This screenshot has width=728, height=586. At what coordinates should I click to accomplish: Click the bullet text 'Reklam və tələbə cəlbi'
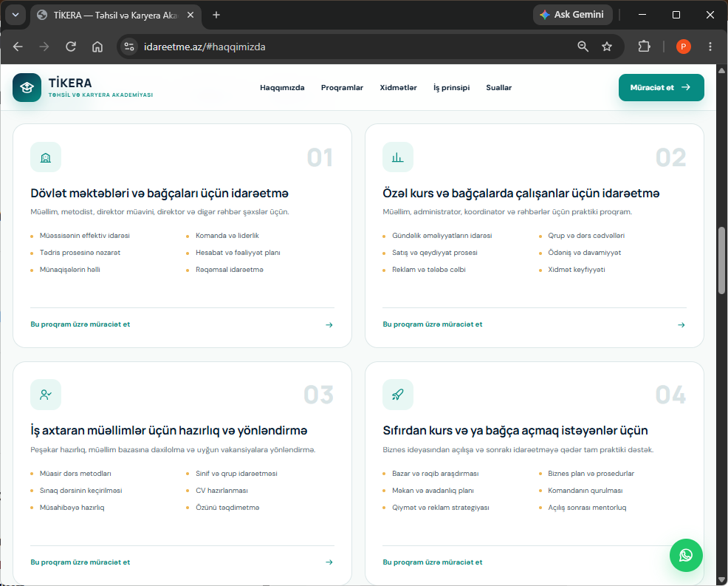coord(428,270)
